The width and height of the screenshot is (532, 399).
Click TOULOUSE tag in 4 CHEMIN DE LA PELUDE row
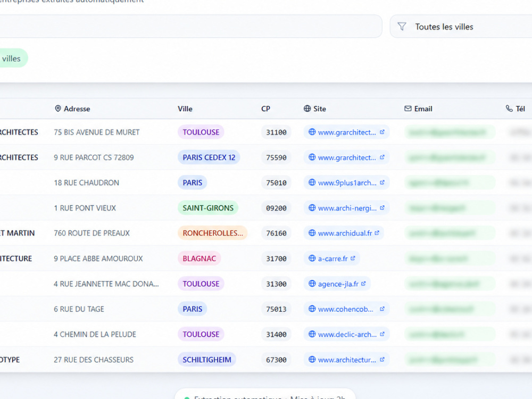(x=201, y=334)
